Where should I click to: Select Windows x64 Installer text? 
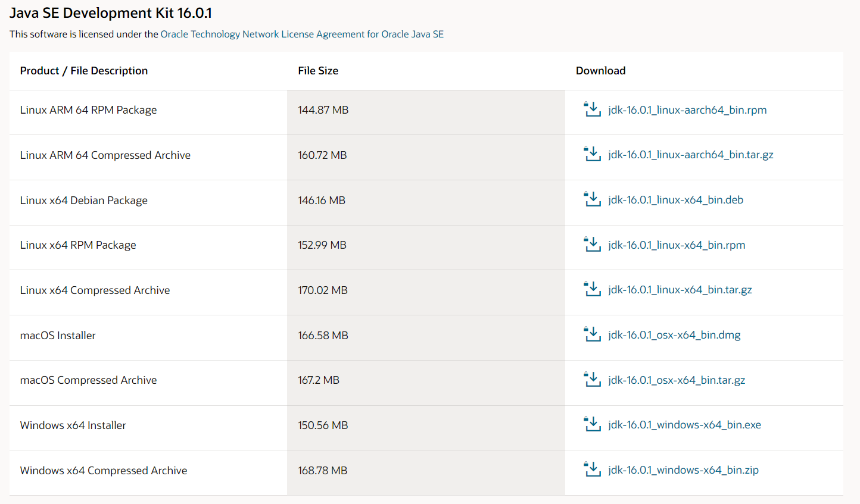coord(73,425)
